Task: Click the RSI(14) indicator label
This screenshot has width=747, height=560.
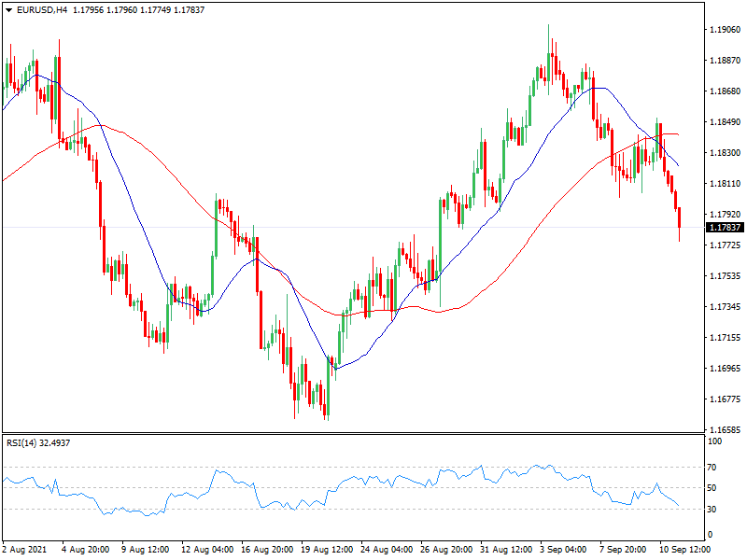Action: pos(24,442)
